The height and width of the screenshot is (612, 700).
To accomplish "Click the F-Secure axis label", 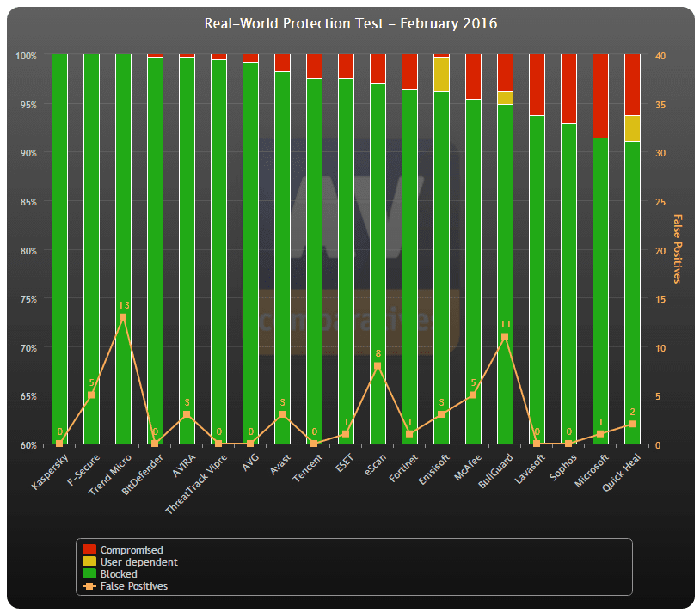I will (x=83, y=469).
